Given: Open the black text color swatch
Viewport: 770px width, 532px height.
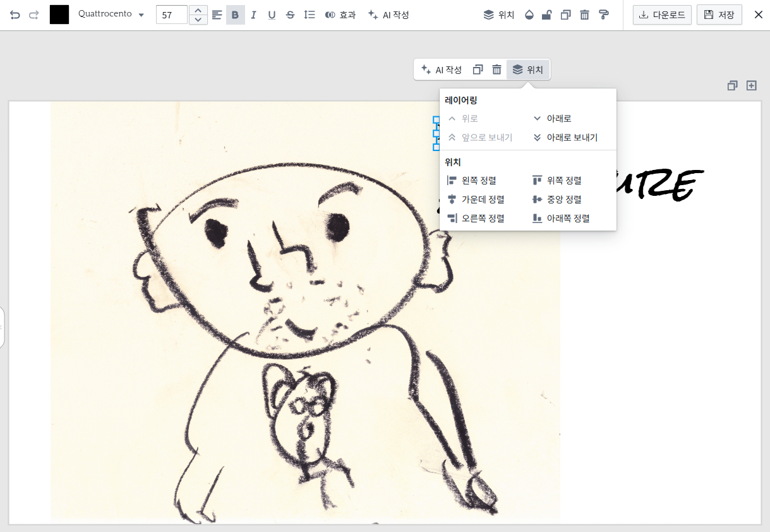Looking at the screenshot, I should point(59,14).
